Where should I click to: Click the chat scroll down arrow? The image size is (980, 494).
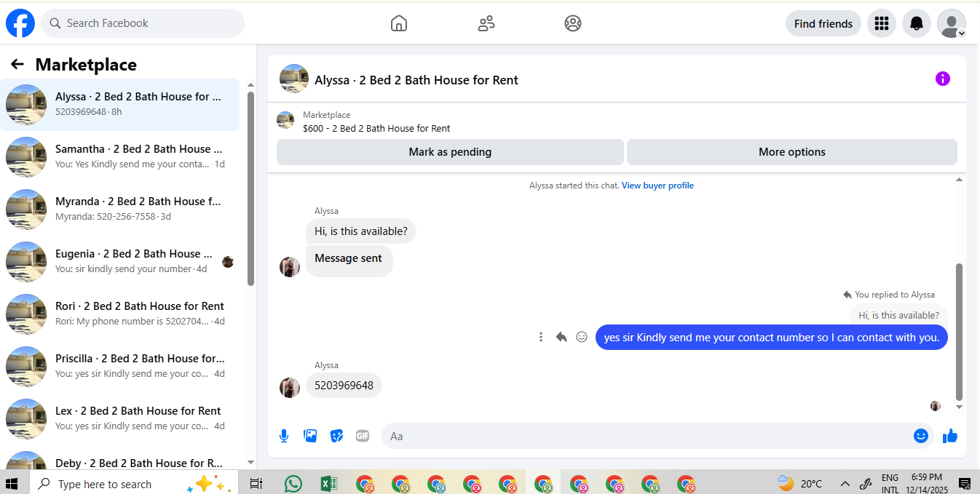pos(959,407)
